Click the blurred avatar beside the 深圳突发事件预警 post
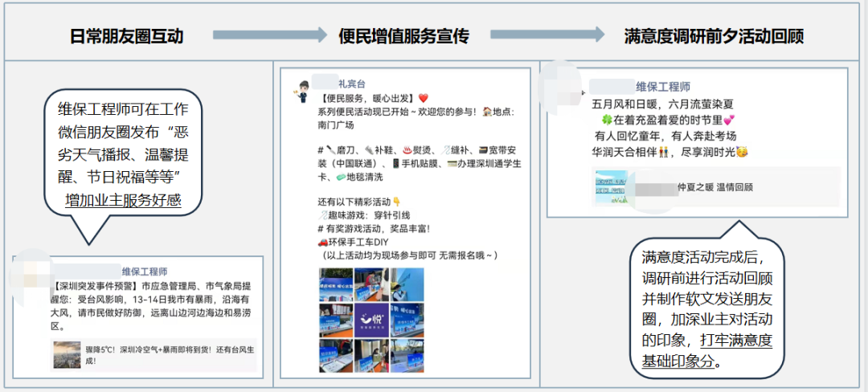The height and width of the screenshot is (392, 868). (31, 277)
